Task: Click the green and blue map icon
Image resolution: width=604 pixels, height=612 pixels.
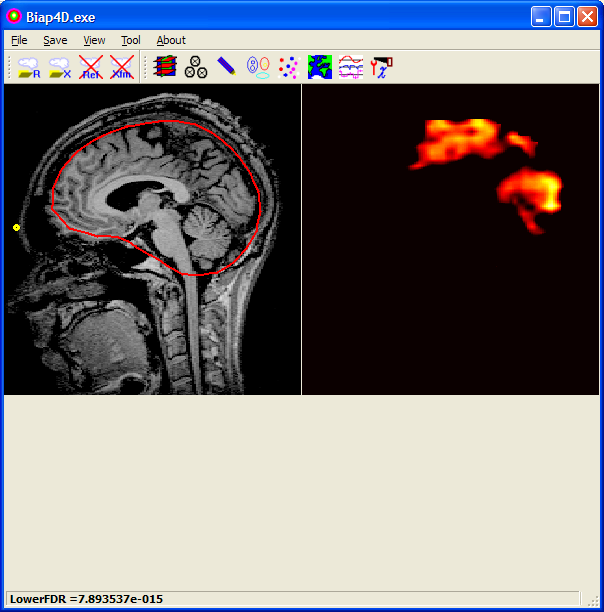Action: point(320,67)
